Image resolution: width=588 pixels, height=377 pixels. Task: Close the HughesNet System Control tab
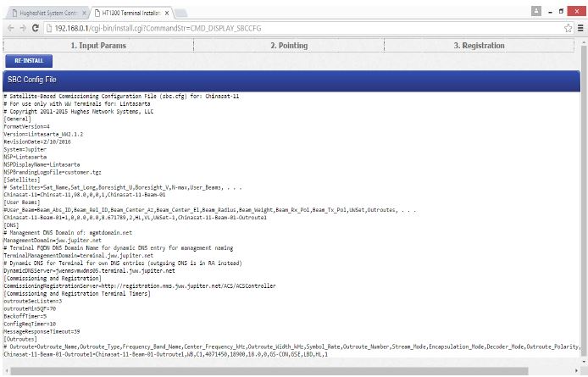pyautogui.click(x=84, y=13)
